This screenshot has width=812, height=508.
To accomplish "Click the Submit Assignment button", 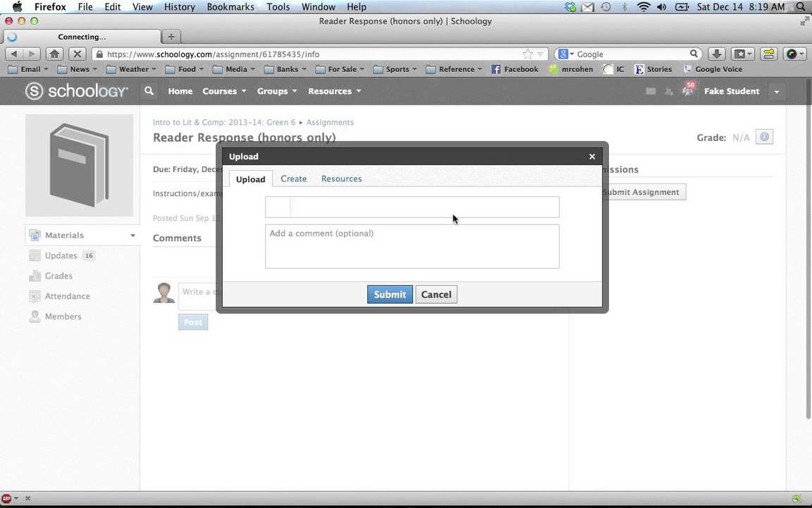I will click(643, 193).
